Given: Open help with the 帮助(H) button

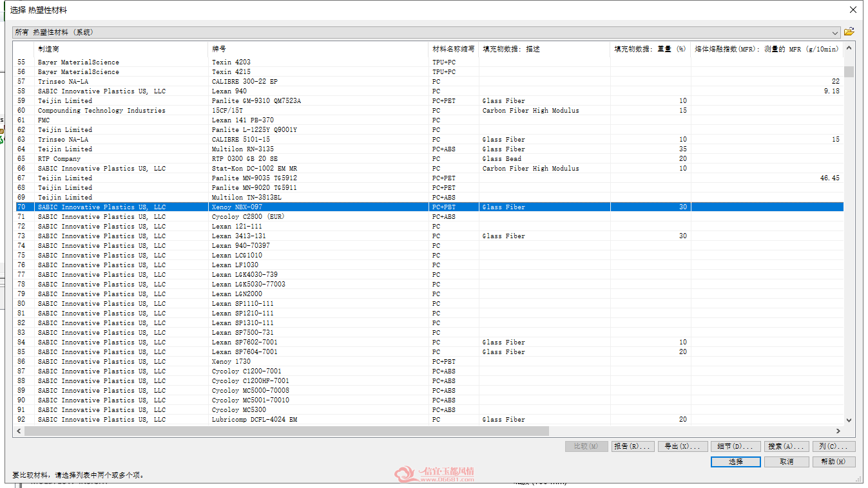Looking at the screenshot, I should 834,462.
